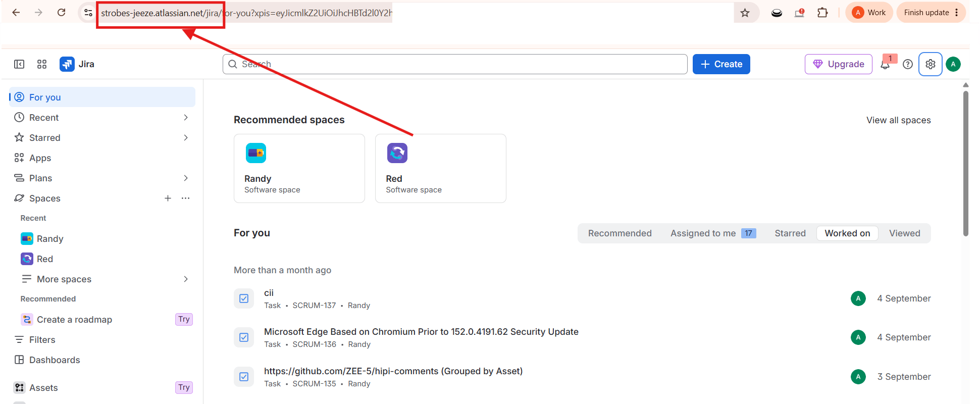Viewport: 980px width, 404px height.
Task: Open the green account avatar in Jira's header
Action: click(953, 64)
